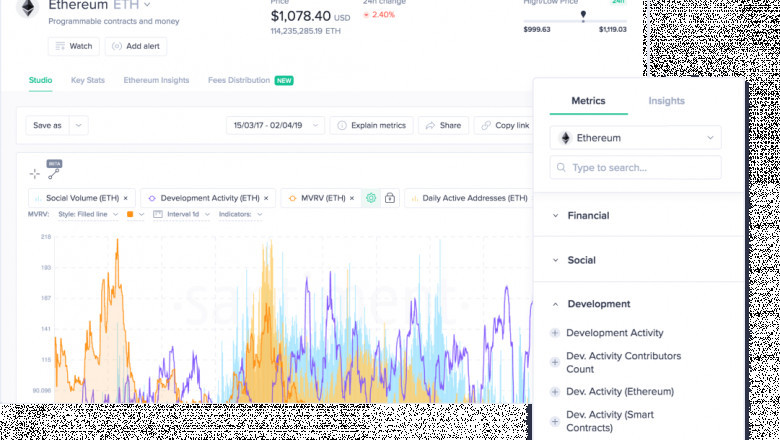Screen dimensions: 780x440
Task: Click the 114,235,285.19 ETH supply text
Action: tap(306, 31)
